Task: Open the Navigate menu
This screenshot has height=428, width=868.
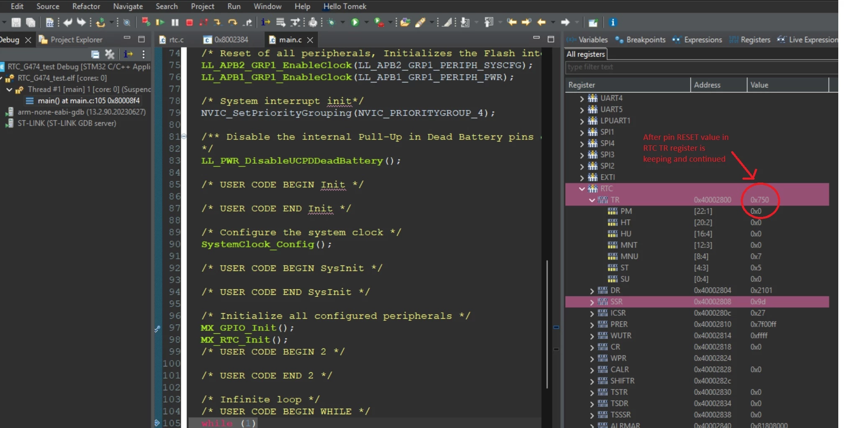Action: [128, 6]
